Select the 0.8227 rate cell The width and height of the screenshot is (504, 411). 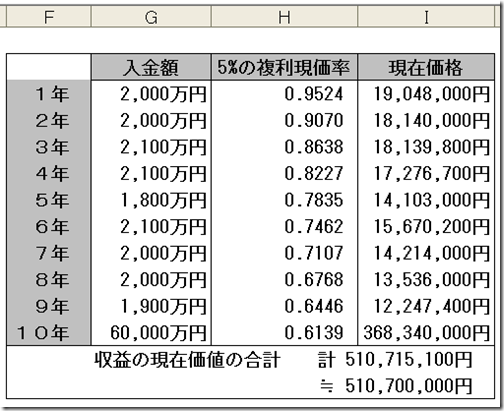(x=284, y=173)
